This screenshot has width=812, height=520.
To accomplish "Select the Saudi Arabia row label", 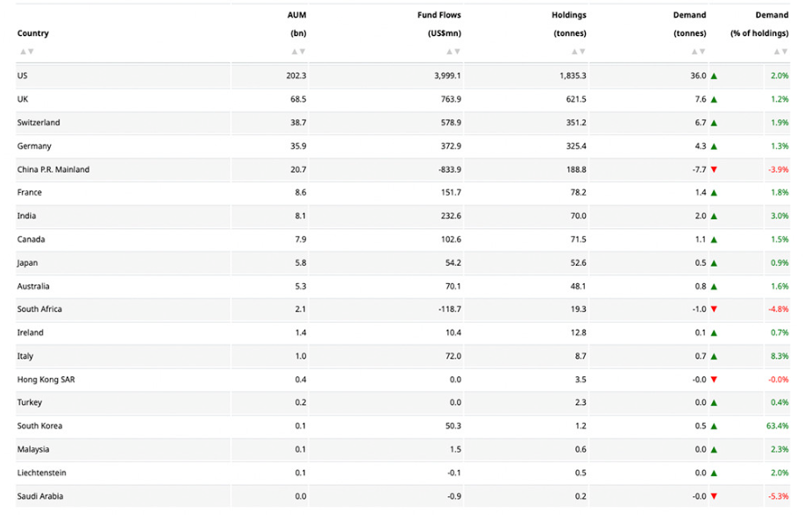I will 40,496.
